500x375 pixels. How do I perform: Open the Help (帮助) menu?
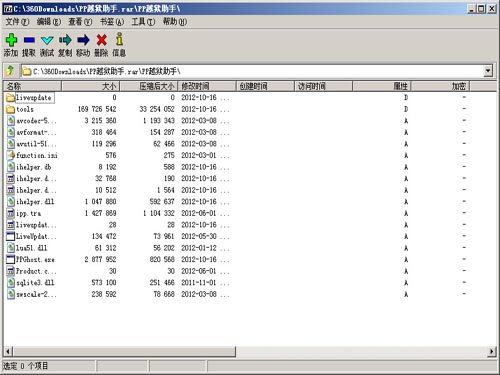click(175, 22)
